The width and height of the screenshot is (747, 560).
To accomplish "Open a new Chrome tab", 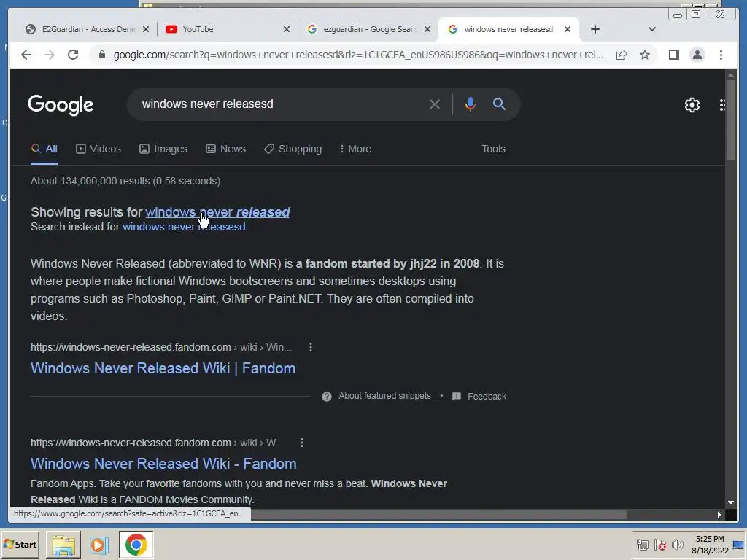I will click(x=595, y=29).
